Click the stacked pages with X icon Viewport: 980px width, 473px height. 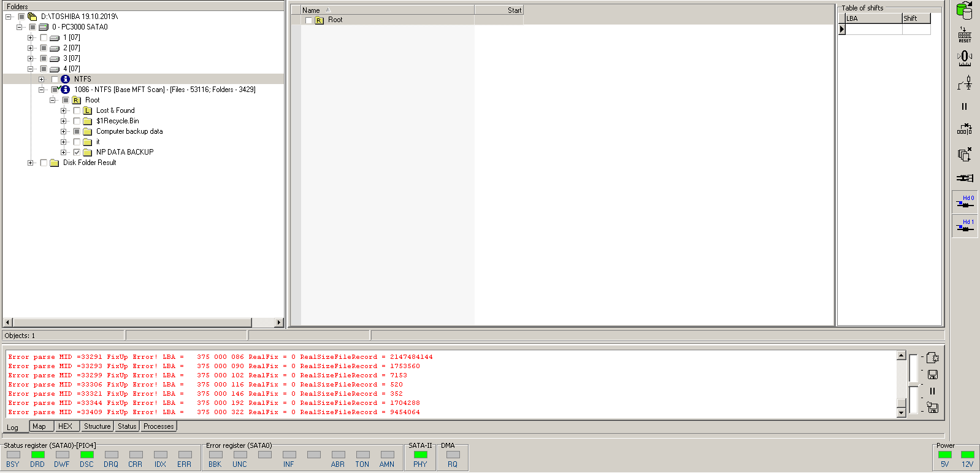964,154
